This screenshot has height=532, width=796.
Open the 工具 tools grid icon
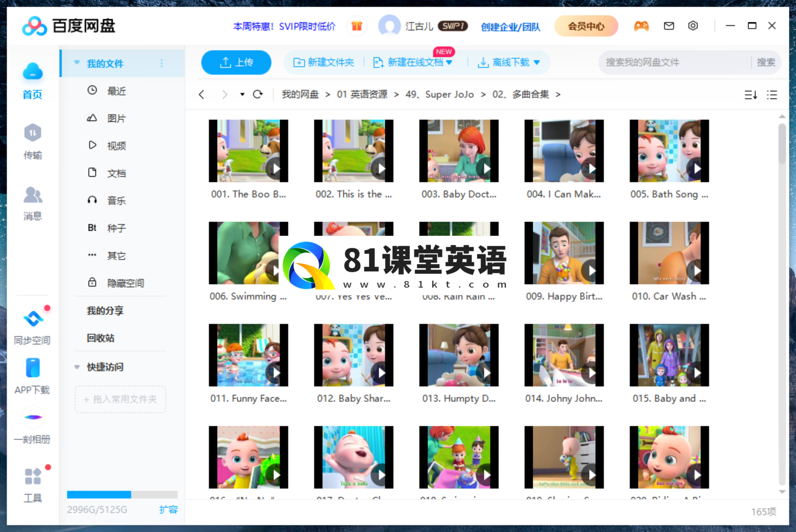tap(33, 477)
